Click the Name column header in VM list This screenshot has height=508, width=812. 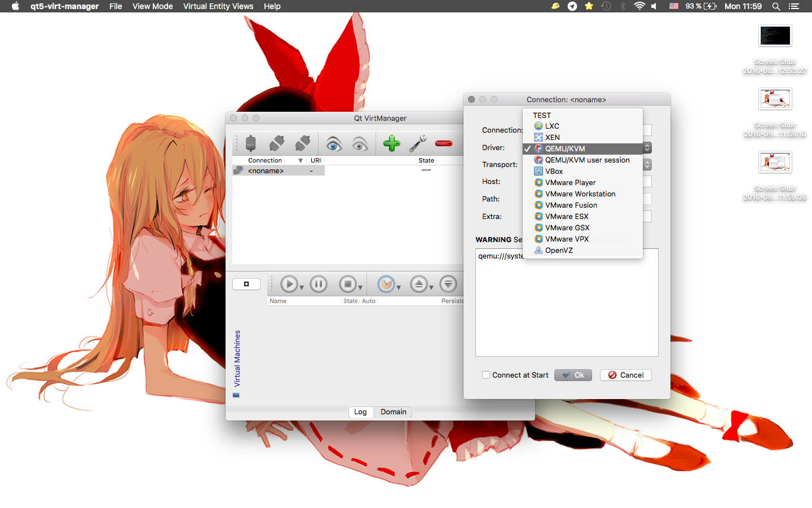coord(304,301)
